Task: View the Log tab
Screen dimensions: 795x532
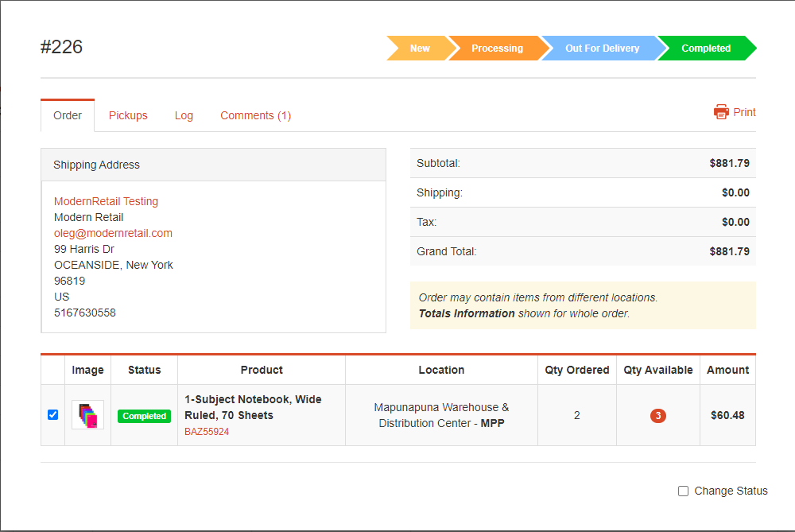Action: click(x=184, y=115)
